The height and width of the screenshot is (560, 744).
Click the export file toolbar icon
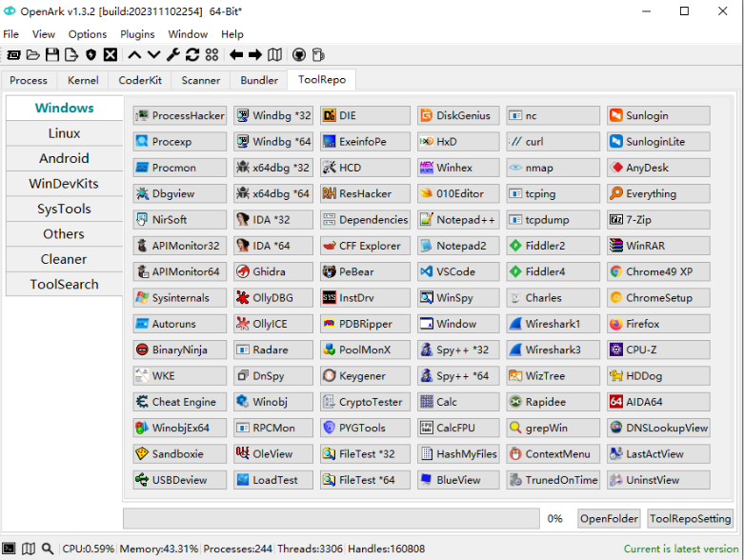point(71,55)
